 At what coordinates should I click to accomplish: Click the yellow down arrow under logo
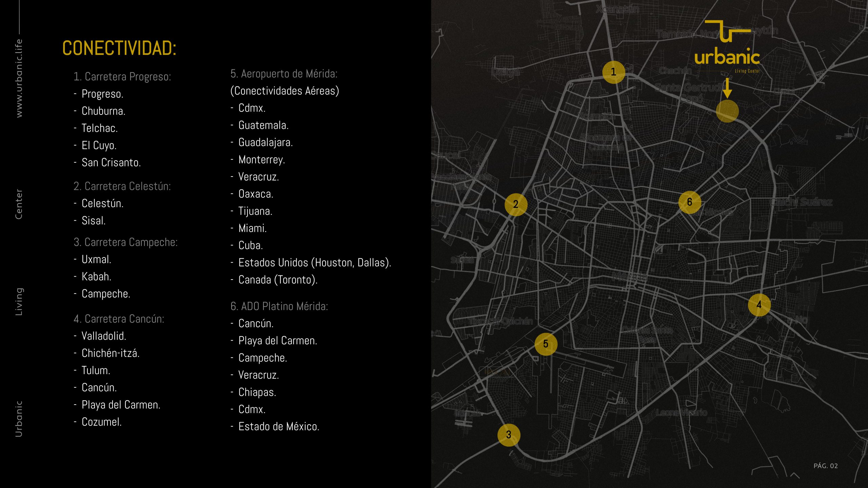(727, 88)
